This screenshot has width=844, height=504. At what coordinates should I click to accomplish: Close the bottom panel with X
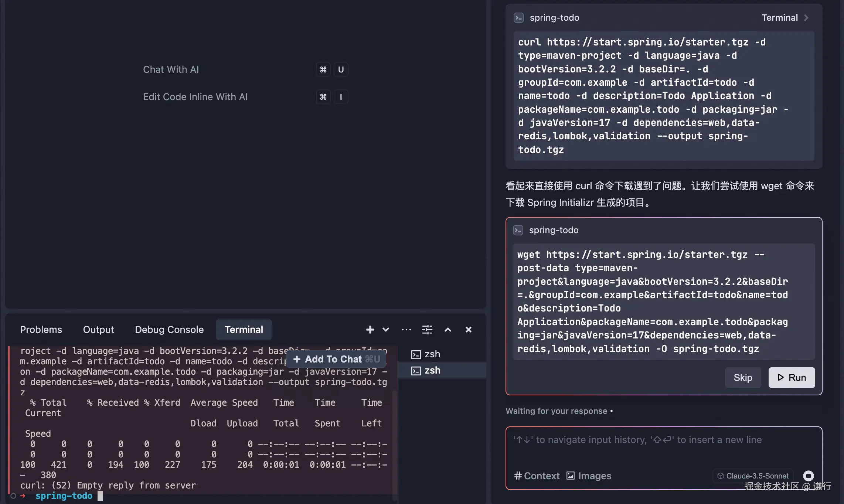(468, 330)
